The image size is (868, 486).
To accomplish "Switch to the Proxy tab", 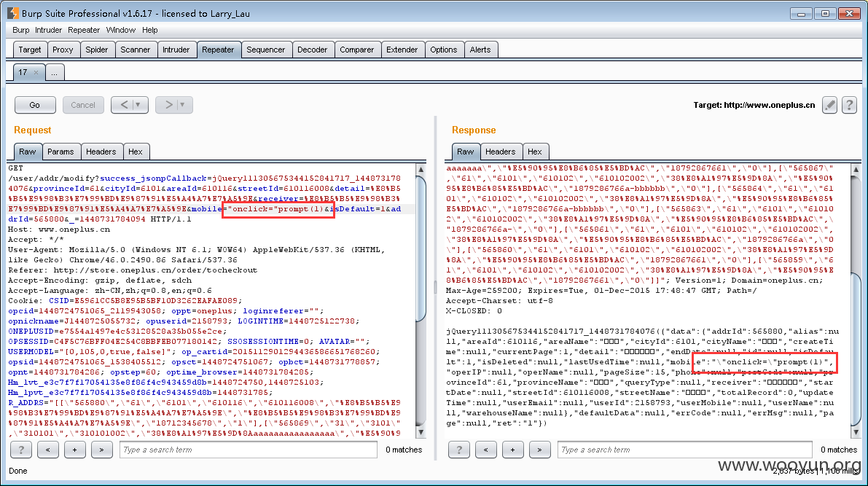I will click(63, 50).
